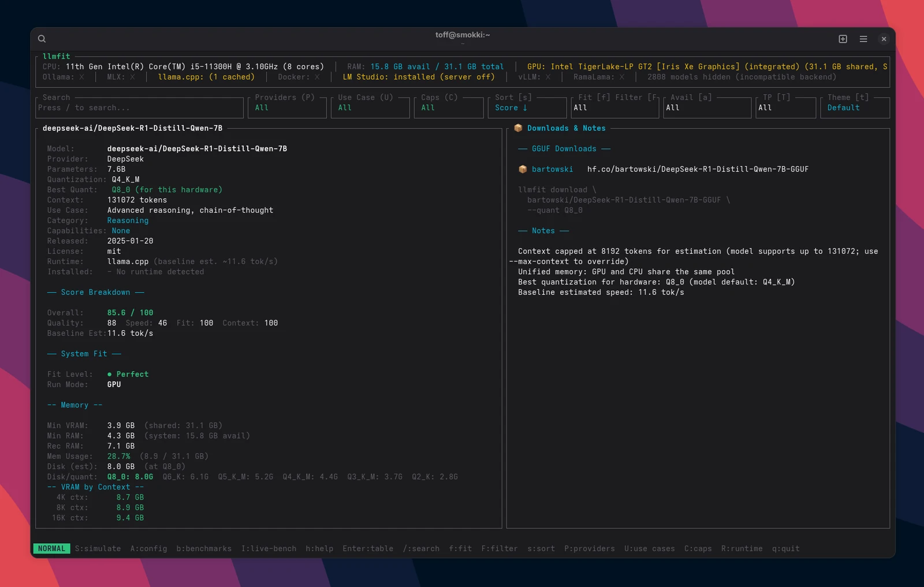This screenshot has height=587, width=924.
Task: Click the 28.7% memory usage value
Action: [118, 457]
